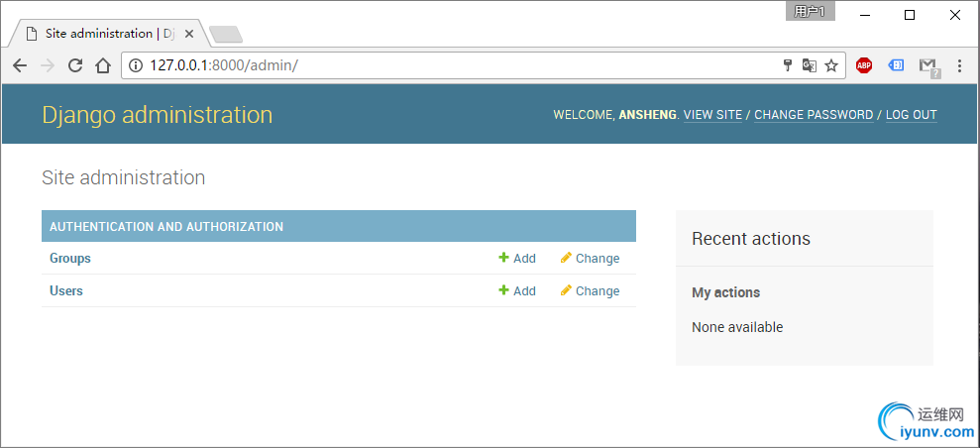Close the Site administration tab

189,34
